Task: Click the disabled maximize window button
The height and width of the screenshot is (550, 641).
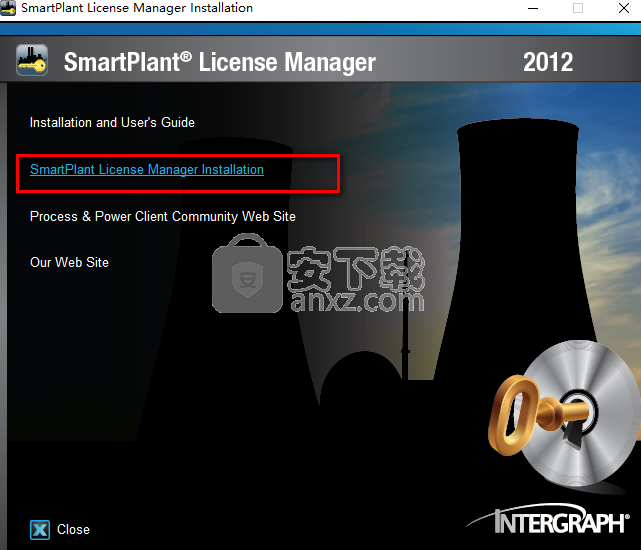Action: (578, 8)
